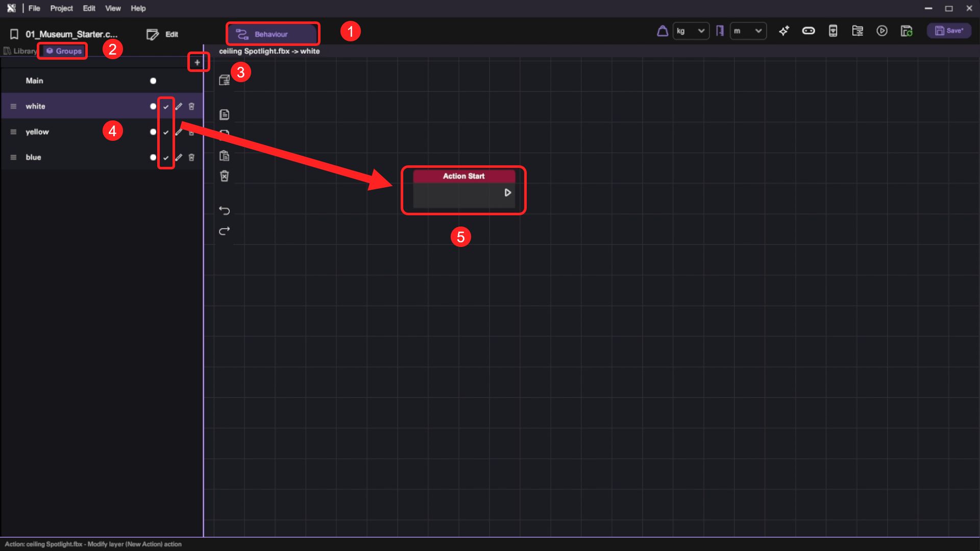This screenshot has width=980, height=551.
Task: Open the m length unit dropdown
Action: tap(748, 31)
